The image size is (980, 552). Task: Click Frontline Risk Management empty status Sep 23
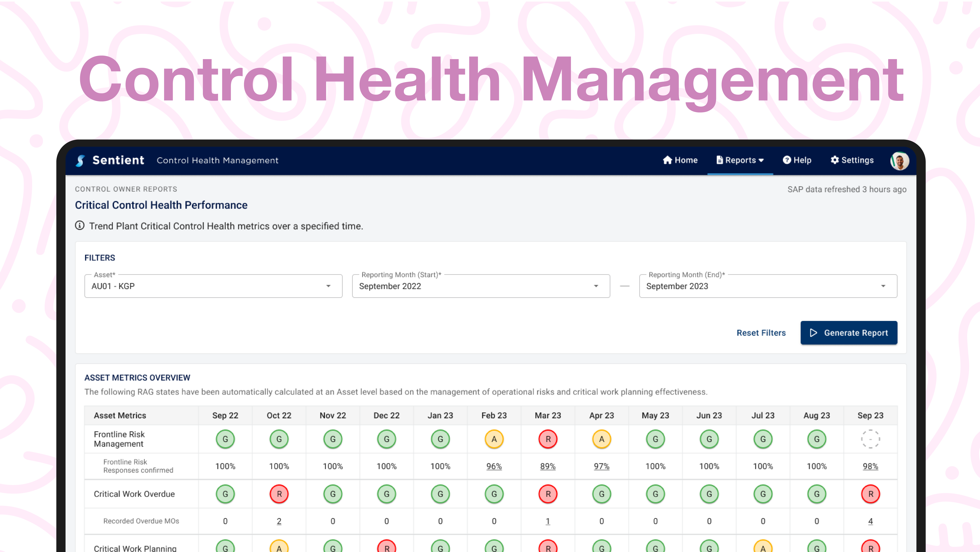[x=870, y=439]
